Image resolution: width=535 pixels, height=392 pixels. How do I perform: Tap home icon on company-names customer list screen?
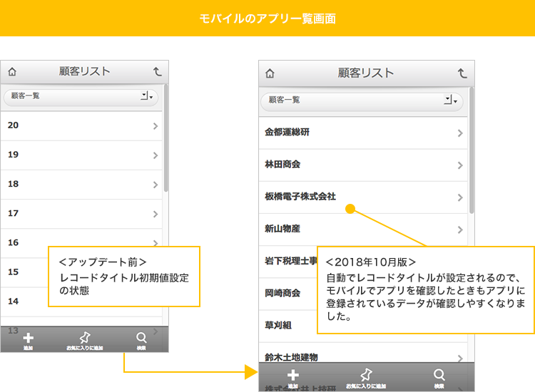(270, 73)
